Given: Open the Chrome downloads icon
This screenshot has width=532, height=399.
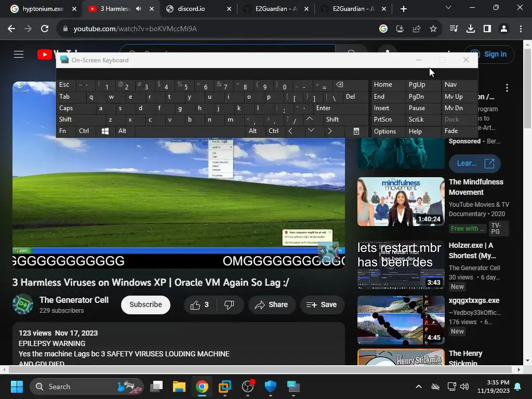Looking at the screenshot, I should (x=470, y=29).
